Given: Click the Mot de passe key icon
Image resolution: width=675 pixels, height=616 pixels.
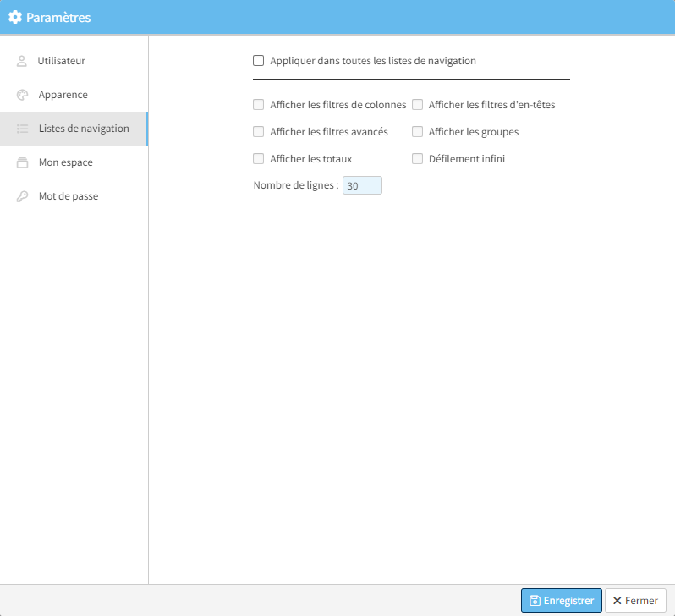Looking at the screenshot, I should (x=22, y=196).
